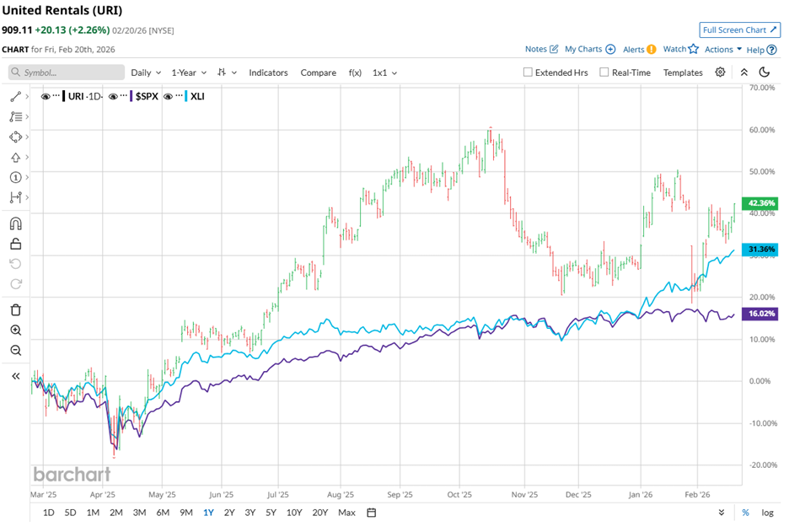
Task: Select the trendline drawing tool
Action: pyautogui.click(x=15, y=96)
